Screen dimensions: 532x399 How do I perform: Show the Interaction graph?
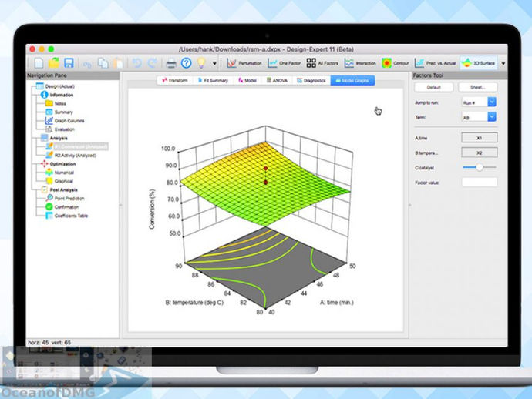click(x=360, y=63)
